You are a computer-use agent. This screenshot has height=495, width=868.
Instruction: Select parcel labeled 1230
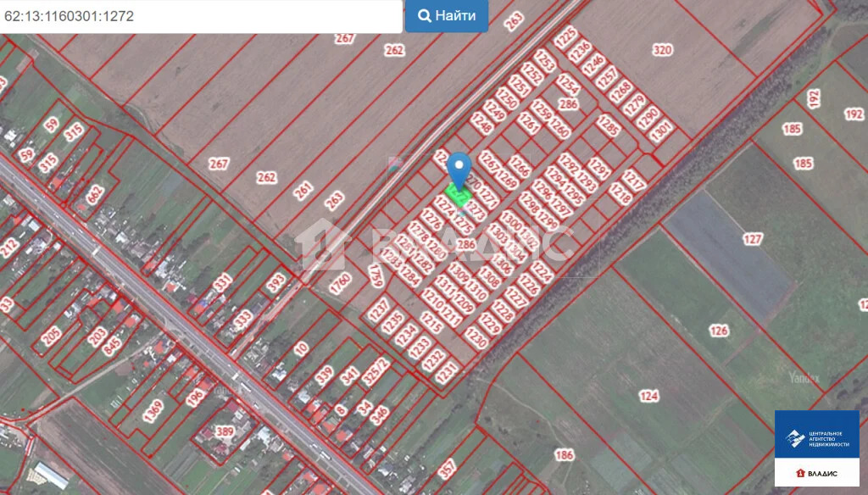pyautogui.click(x=476, y=338)
